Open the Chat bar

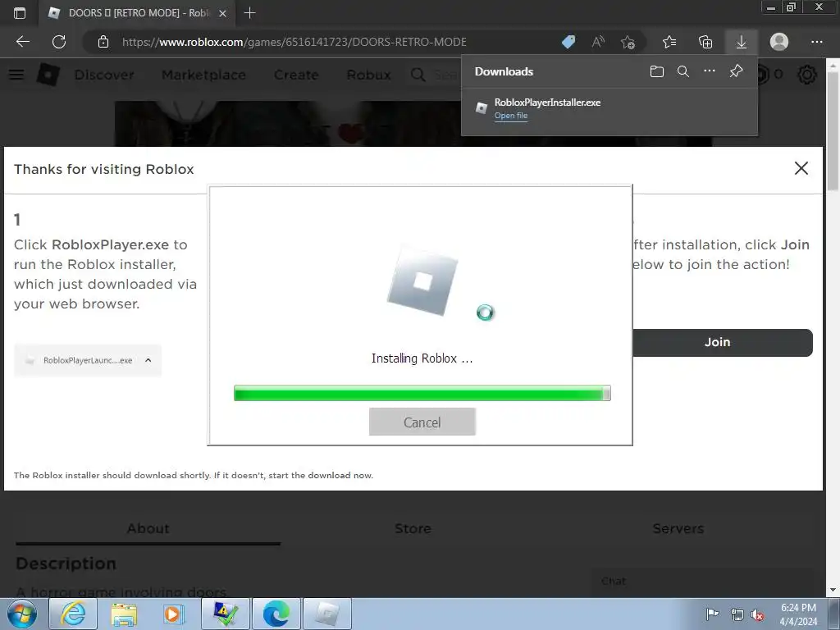702,582
